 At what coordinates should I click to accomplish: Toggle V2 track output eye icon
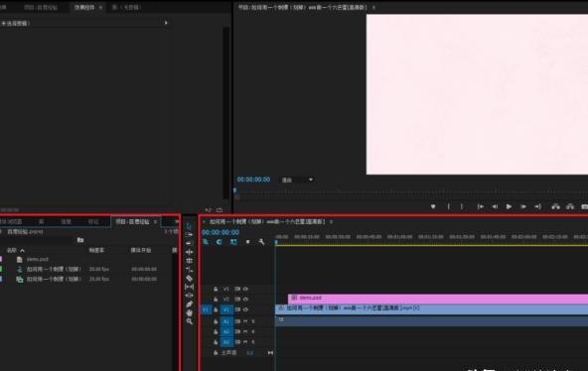[x=245, y=300]
